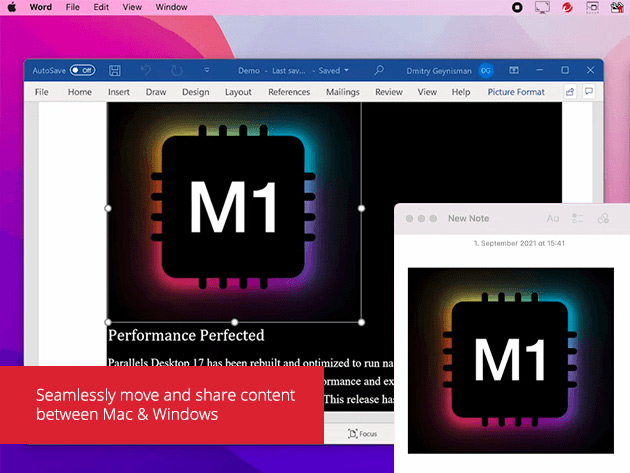The width and height of the screenshot is (630, 473).
Task: Click the DG account avatar
Action: (x=486, y=71)
